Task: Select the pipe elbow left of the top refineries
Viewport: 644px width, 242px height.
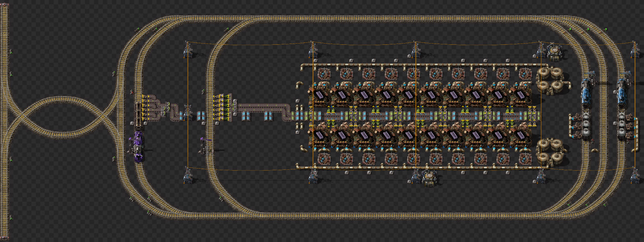Action: tap(300, 85)
